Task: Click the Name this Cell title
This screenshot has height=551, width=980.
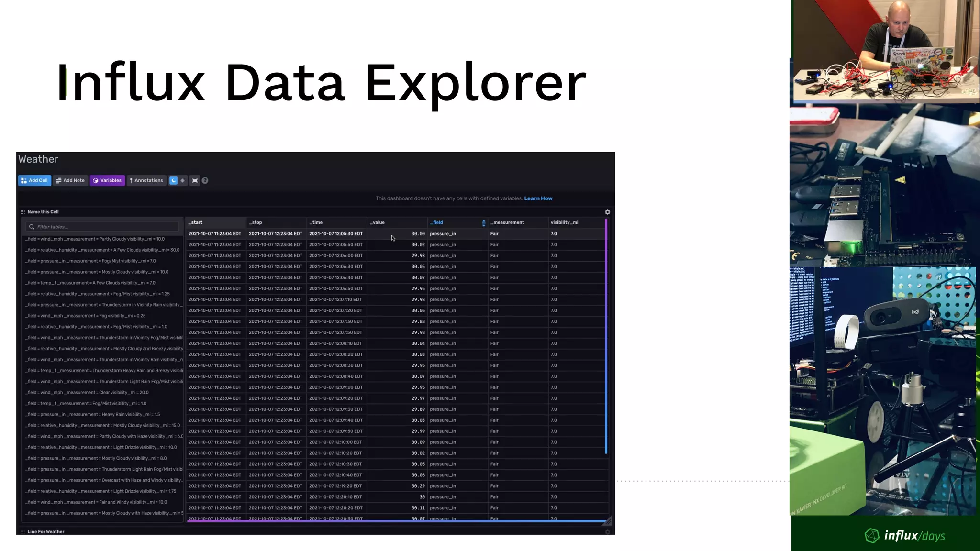Action: 43,212
